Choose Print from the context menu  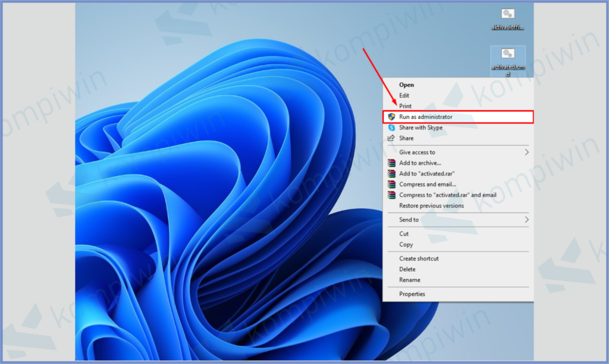[x=405, y=106]
